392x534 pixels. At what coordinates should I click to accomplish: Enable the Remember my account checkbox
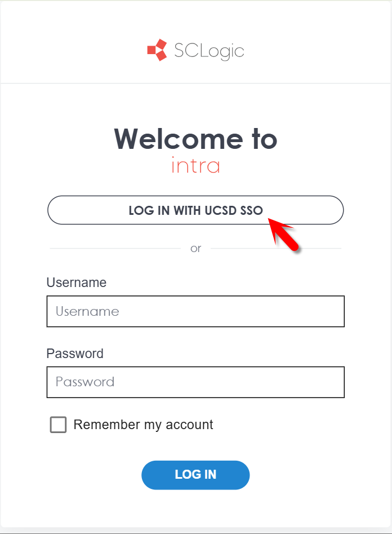[58, 425]
